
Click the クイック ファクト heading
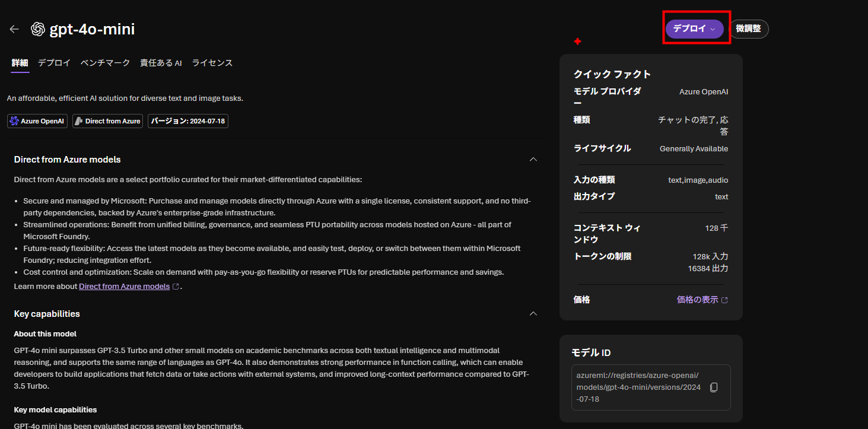pyautogui.click(x=612, y=74)
